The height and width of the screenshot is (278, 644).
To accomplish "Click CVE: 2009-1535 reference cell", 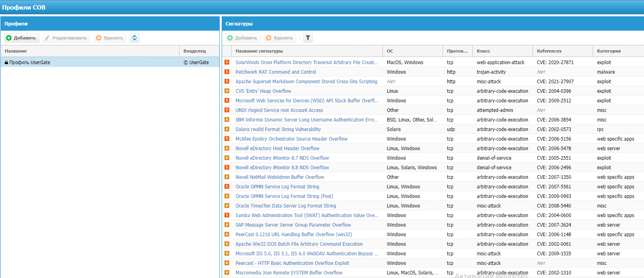I will click(554, 253).
